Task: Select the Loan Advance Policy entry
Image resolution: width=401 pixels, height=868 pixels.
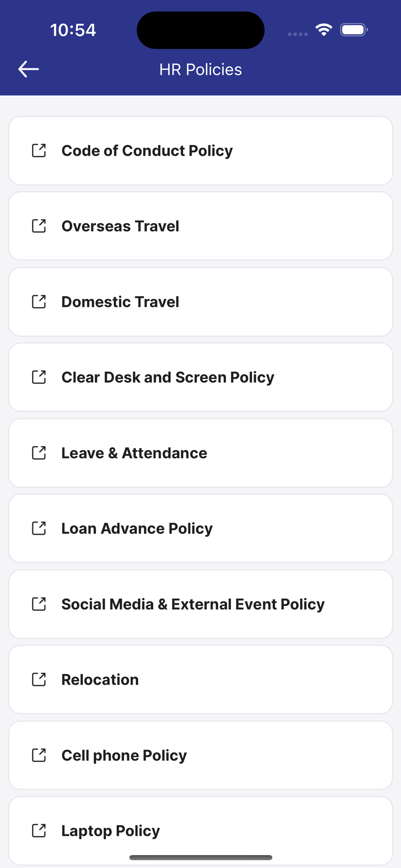Action: point(200,528)
